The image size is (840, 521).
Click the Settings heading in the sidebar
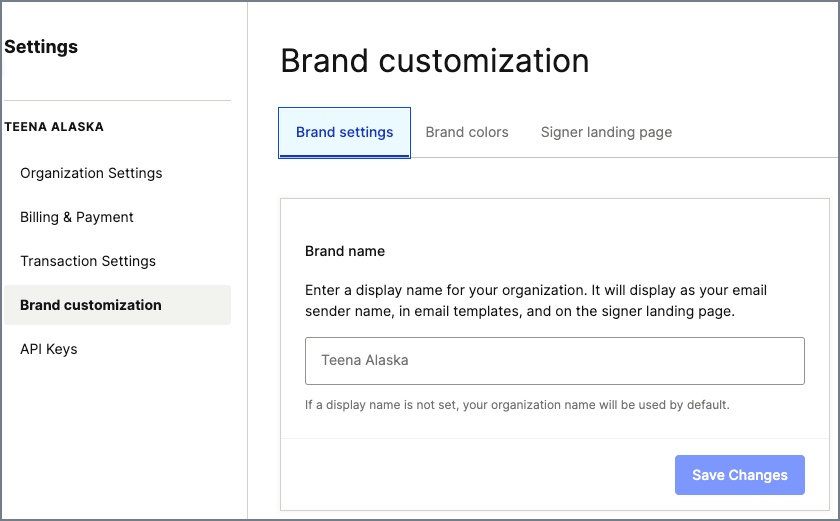(x=41, y=47)
